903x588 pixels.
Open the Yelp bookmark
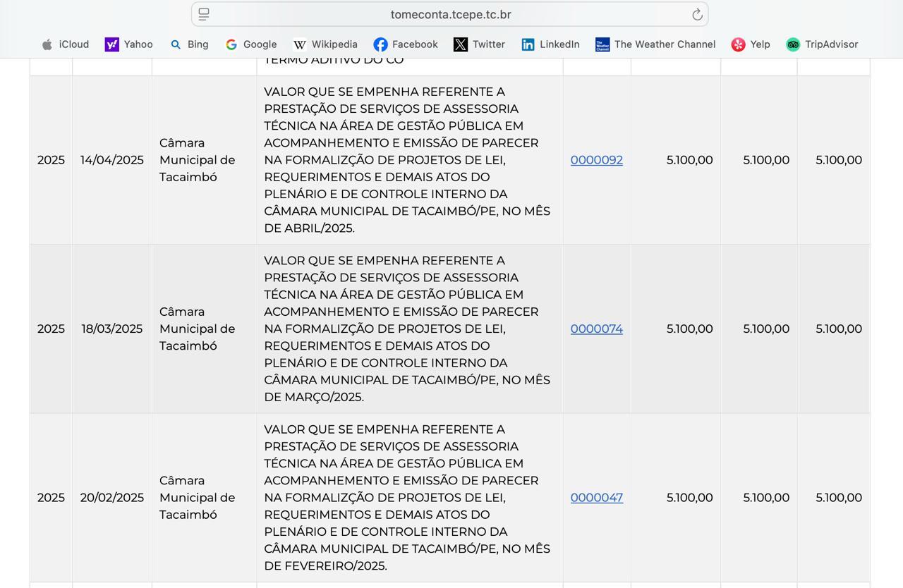point(751,44)
